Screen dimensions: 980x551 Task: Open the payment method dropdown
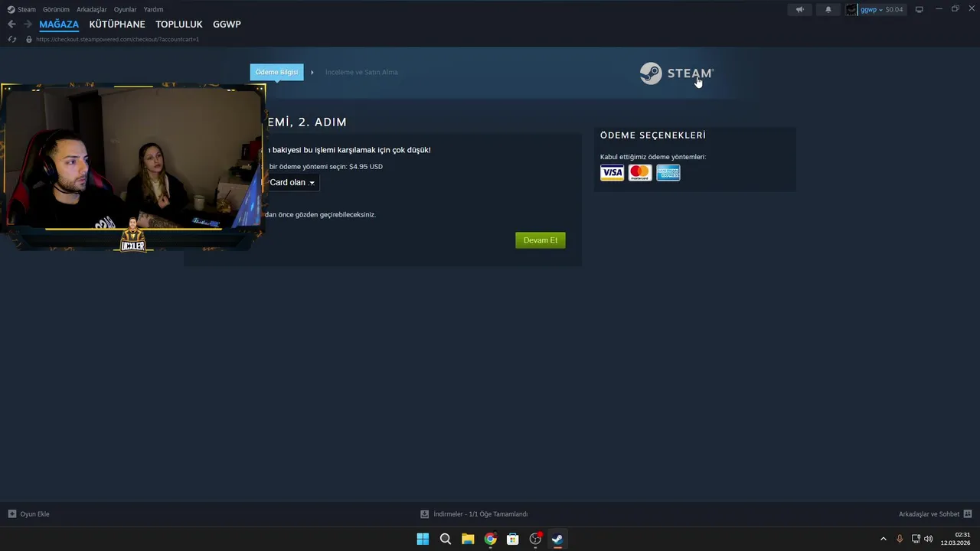click(292, 182)
